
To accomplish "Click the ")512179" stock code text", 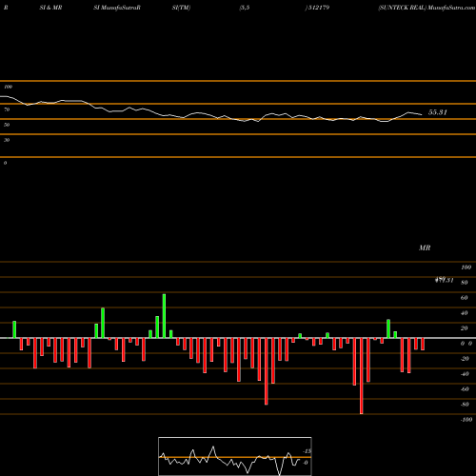I will [317, 8].
